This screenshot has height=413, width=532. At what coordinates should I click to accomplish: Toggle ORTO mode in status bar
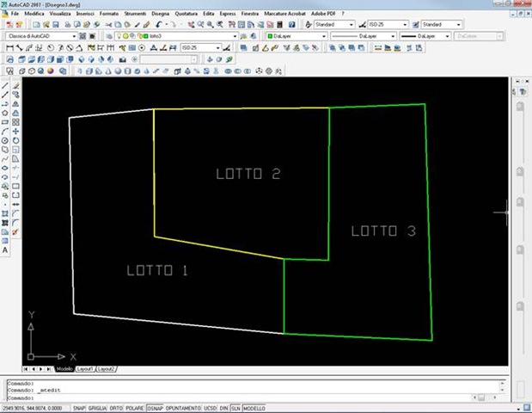click(116, 408)
